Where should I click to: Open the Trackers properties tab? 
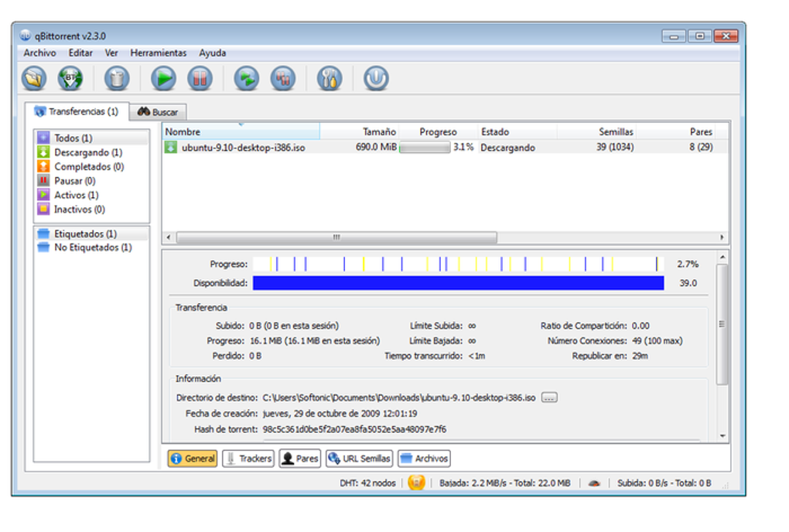pyautogui.click(x=248, y=459)
